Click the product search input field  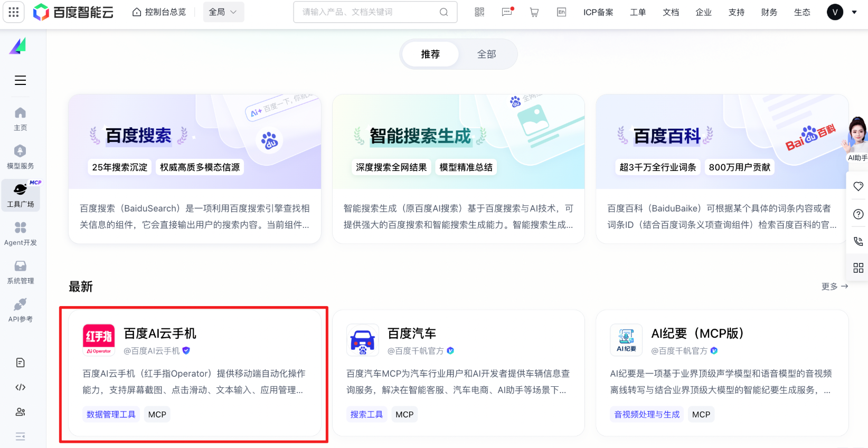[x=370, y=12]
